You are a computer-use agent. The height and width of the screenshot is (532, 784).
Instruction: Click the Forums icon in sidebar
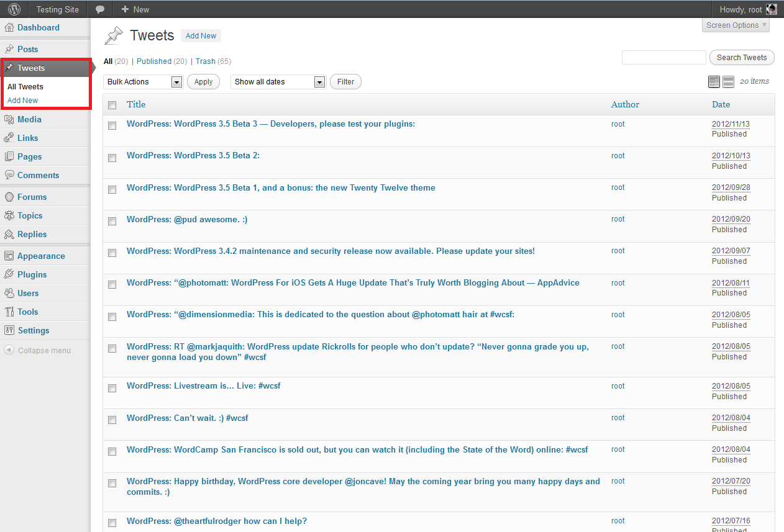(x=9, y=197)
